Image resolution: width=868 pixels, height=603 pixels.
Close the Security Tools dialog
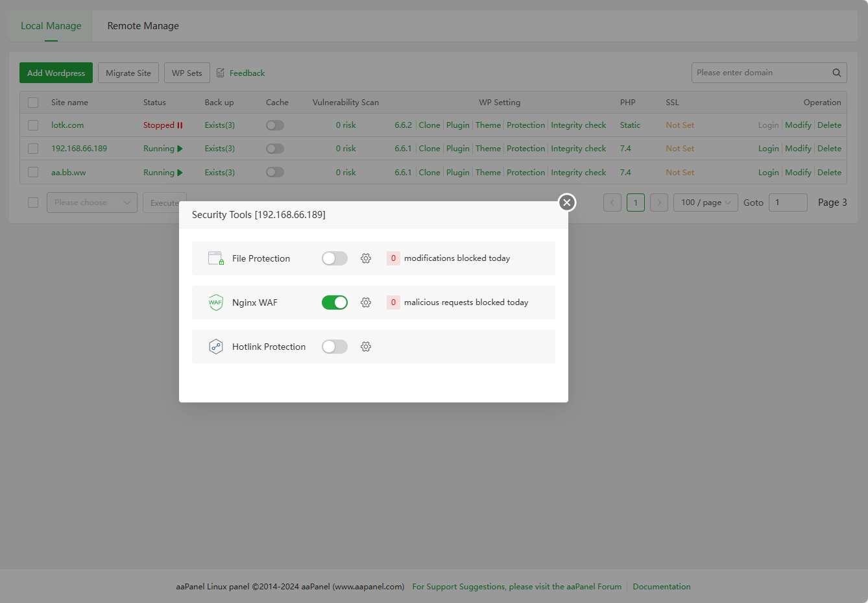click(566, 203)
